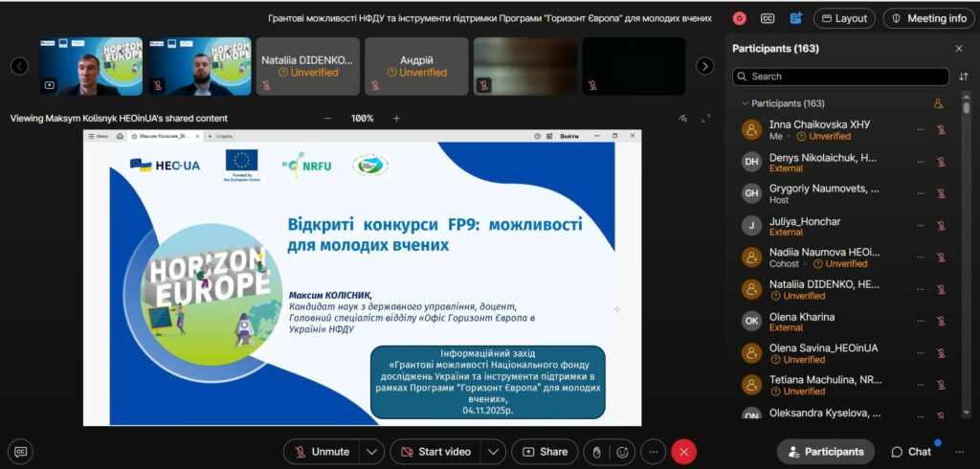Click the sort participants icon
Image resolution: width=980 pixels, height=469 pixels.
[964, 77]
